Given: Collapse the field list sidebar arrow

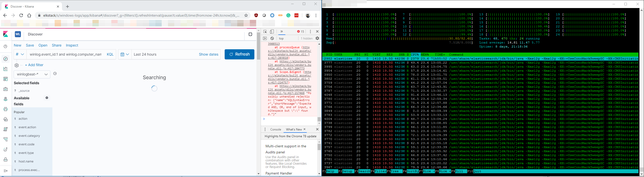Looking at the screenshot, I should [55, 73].
